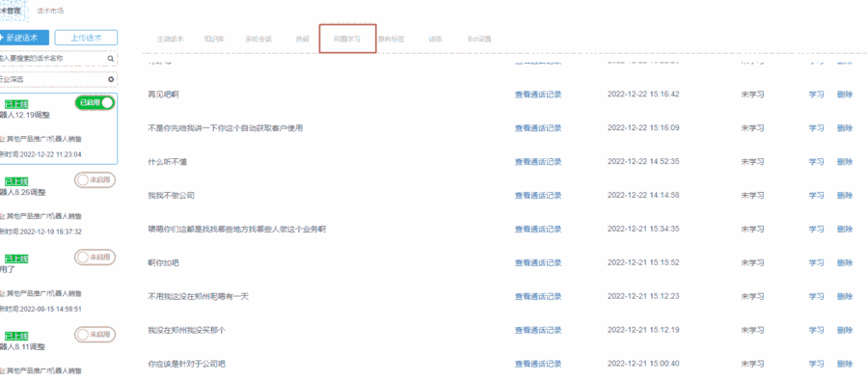Delete the 你应该是针对于公司吧 row
The image size is (868, 382).
tap(845, 365)
